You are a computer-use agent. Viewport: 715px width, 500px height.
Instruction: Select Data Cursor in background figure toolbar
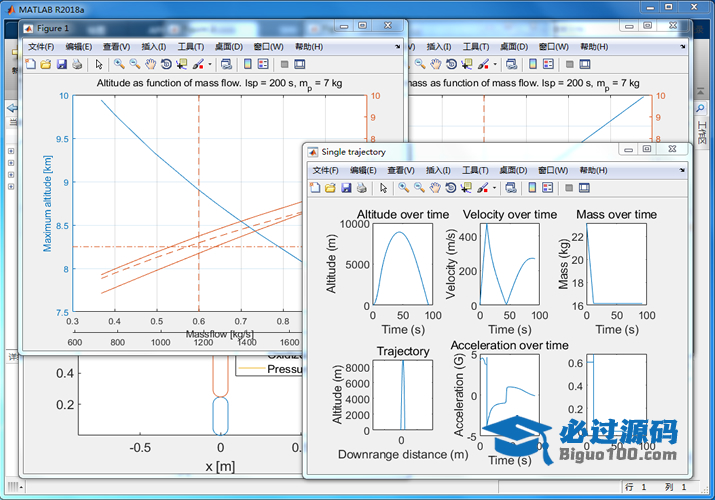tap(467, 64)
